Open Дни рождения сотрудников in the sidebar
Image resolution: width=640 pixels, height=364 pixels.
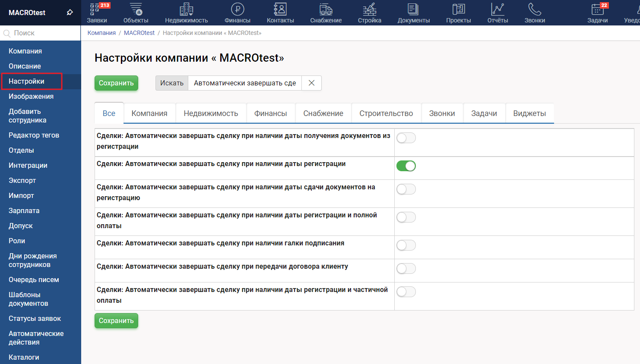point(32,260)
